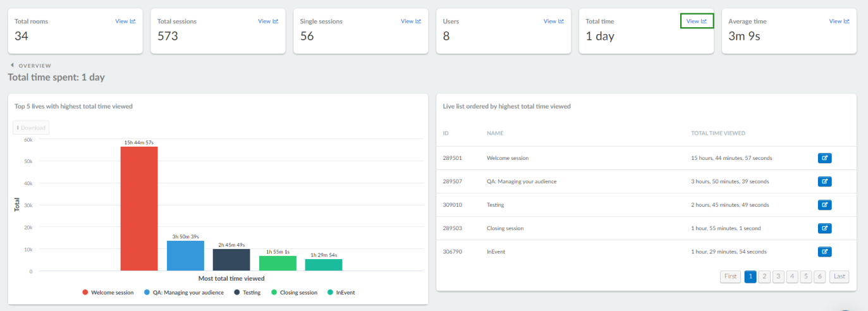Click QA: Managing your audience name in table

(x=522, y=181)
